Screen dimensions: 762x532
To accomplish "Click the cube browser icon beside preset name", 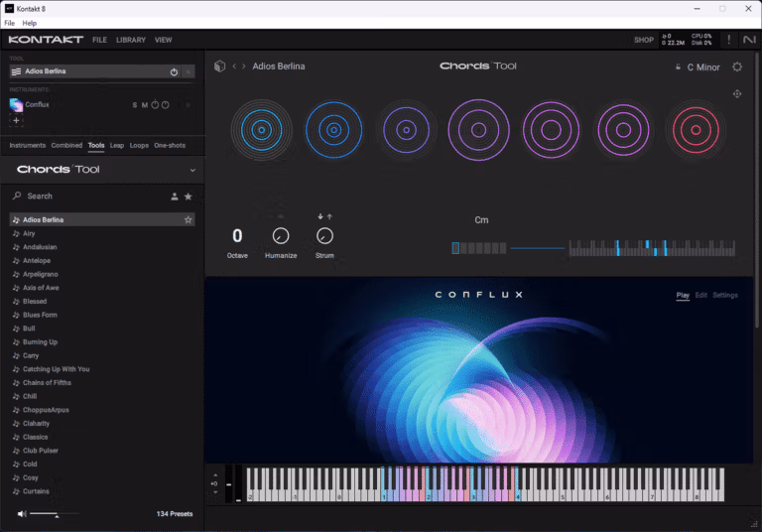I will click(219, 66).
